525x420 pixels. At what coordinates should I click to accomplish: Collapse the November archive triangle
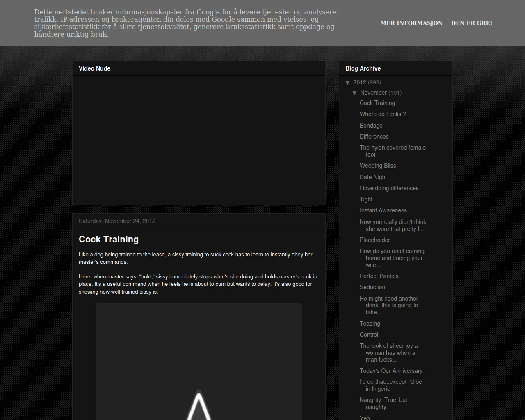tap(355, 93)
